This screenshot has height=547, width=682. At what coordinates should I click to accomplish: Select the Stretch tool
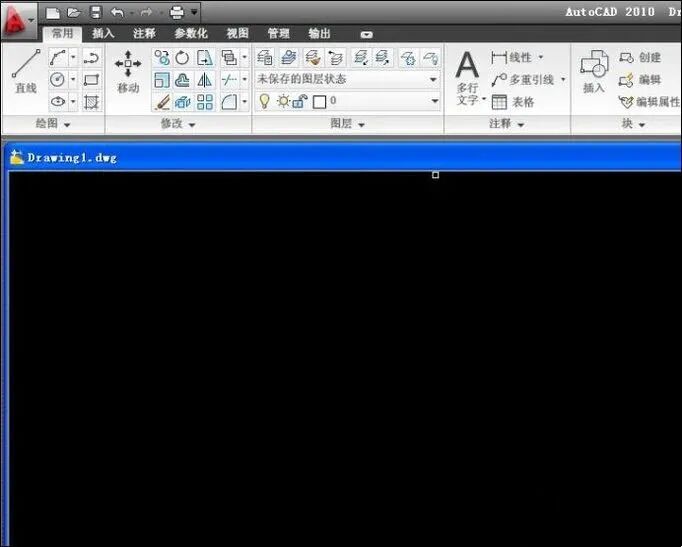tap(204, 57)
